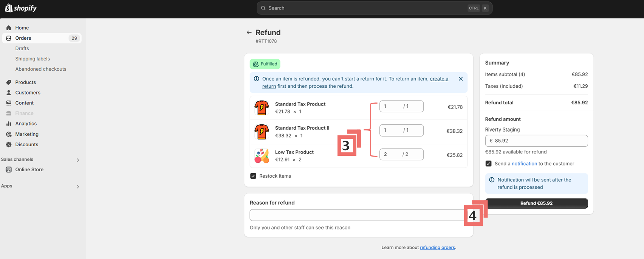The image size is (644, 259).
Task: Click the Home icon in sidebar
Action: [9, 28]
